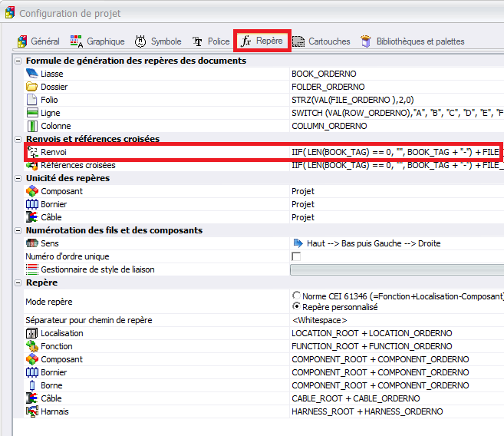Collapse the Formule de génération des repères section
This screenshot has width=504, height=436.
(x=18, y=61)
